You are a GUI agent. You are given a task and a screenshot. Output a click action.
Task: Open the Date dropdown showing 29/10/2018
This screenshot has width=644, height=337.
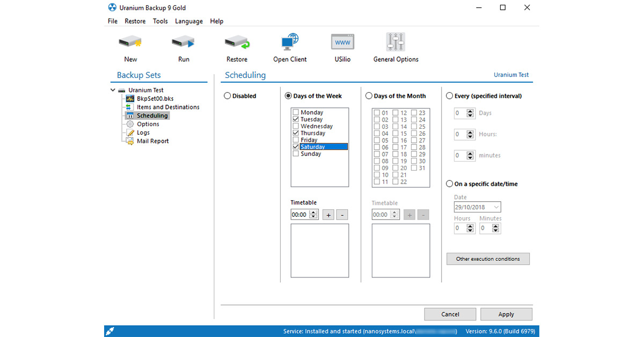pos(496,207)
